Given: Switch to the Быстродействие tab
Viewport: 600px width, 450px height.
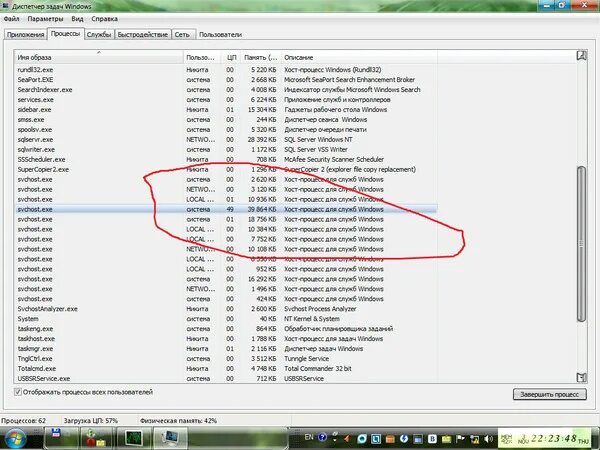Looking at the screenshot, I should (142, 34).
